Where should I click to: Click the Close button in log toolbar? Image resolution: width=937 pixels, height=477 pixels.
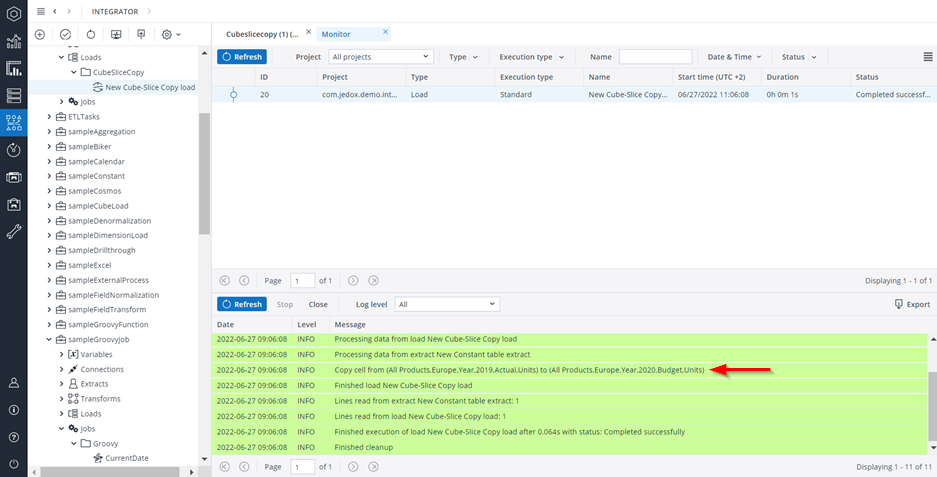[318, 304]
